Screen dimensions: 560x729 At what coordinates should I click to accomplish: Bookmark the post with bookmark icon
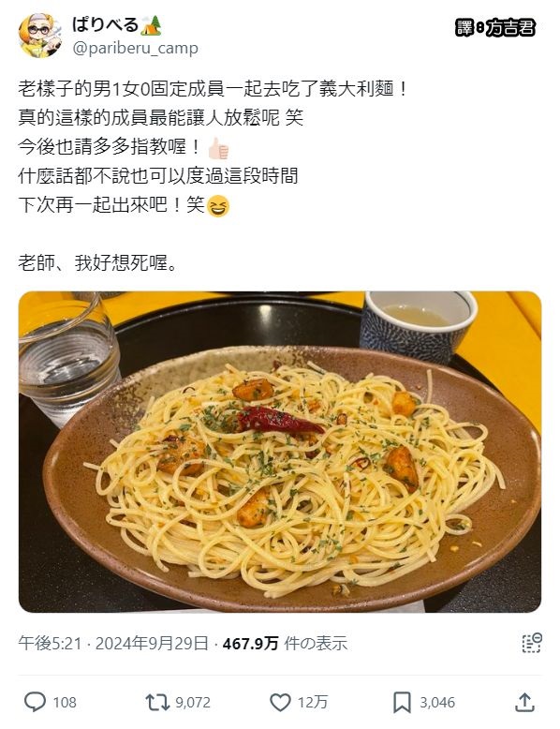[x=402, y=702]
